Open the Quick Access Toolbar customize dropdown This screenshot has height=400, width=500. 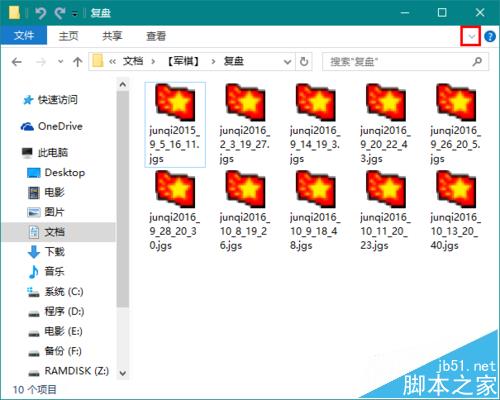click(75, 14)
